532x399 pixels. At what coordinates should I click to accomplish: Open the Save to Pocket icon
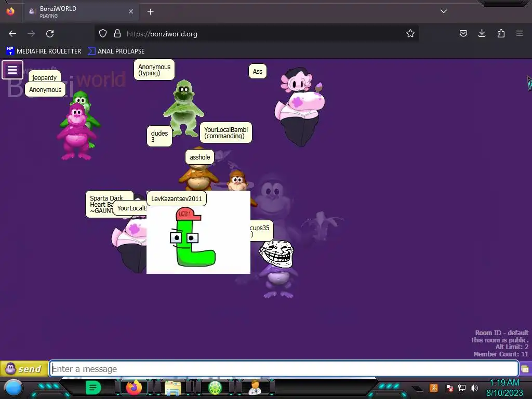click(463, 33)
